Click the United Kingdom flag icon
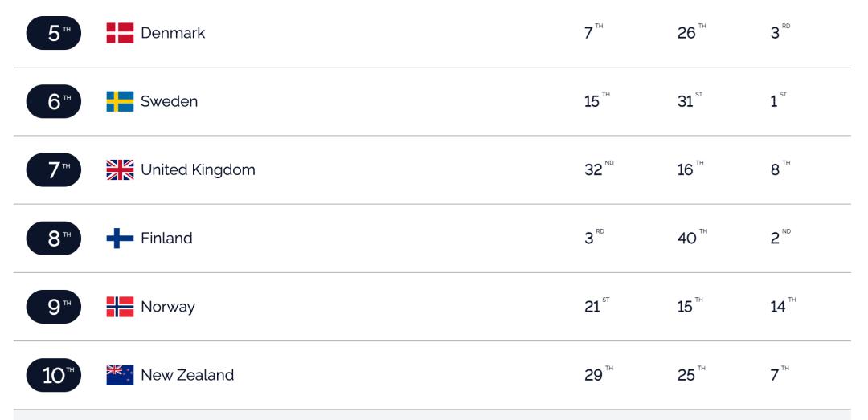The height and width of the screenshot is (420, 868). coord(120,170)
